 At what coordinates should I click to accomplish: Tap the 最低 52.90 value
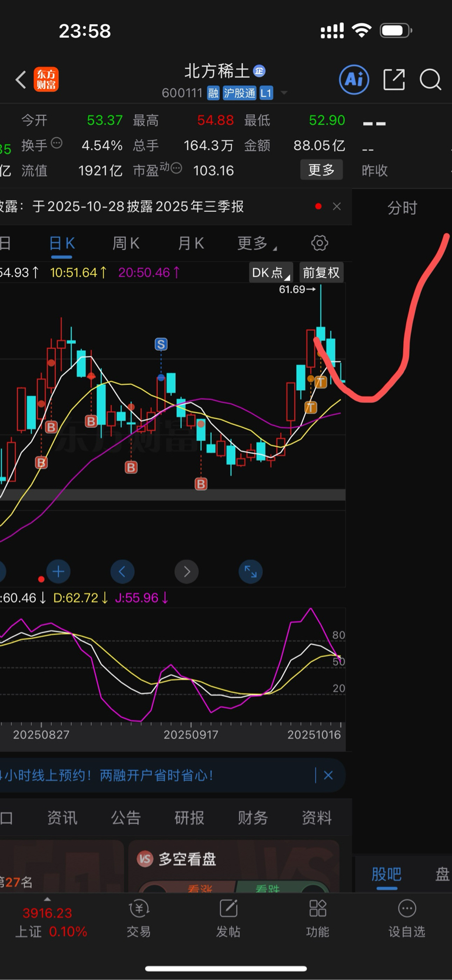point(327,120)
